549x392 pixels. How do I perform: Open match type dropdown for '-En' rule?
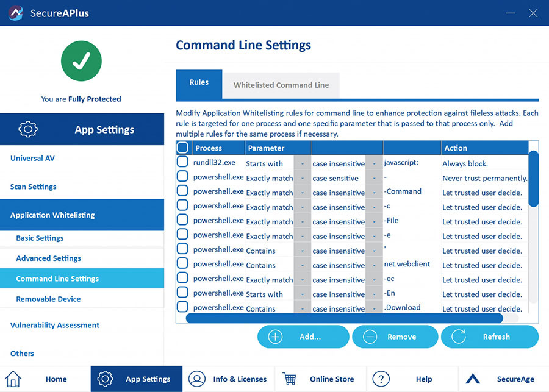(303, 294)
